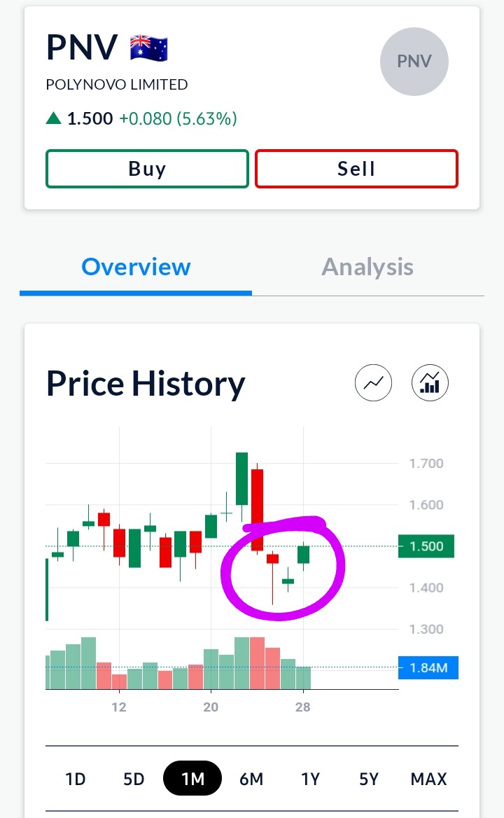The image size is (504, 818).
Task: Select the 5D time range
Action: 134,779
